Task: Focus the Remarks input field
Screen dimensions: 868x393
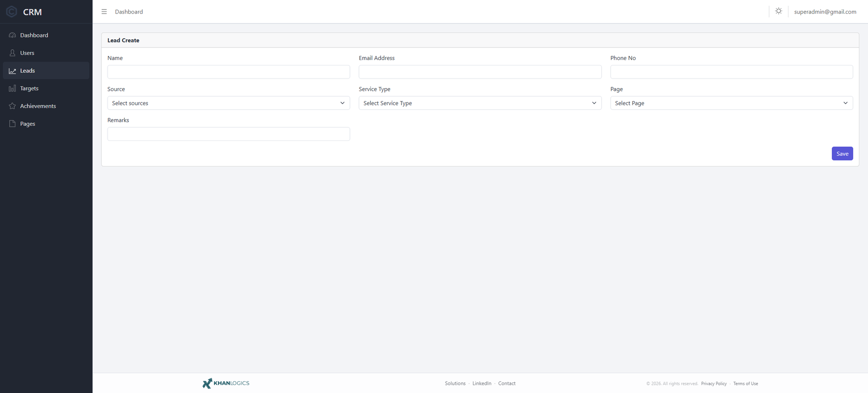Action: pyautogui.click(x=229, y=134)
